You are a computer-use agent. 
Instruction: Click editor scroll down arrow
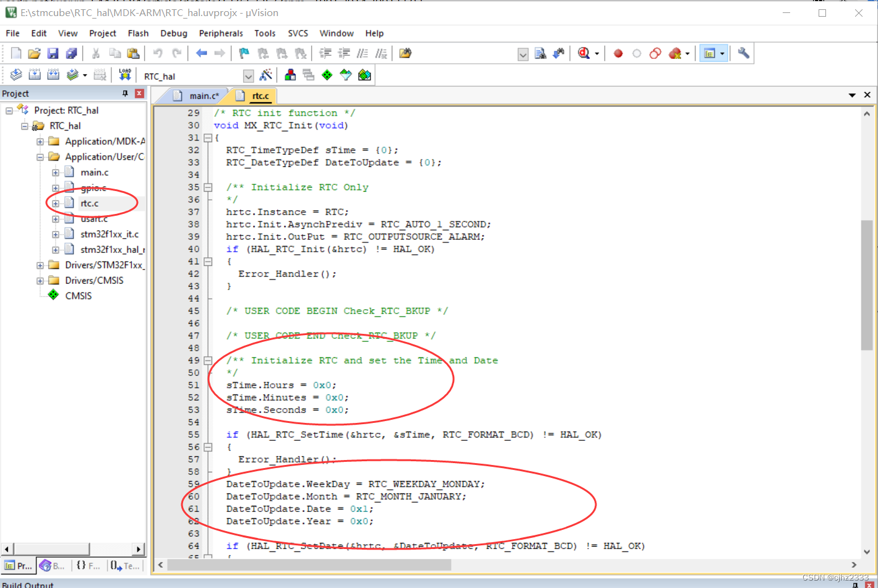point(867,552)
